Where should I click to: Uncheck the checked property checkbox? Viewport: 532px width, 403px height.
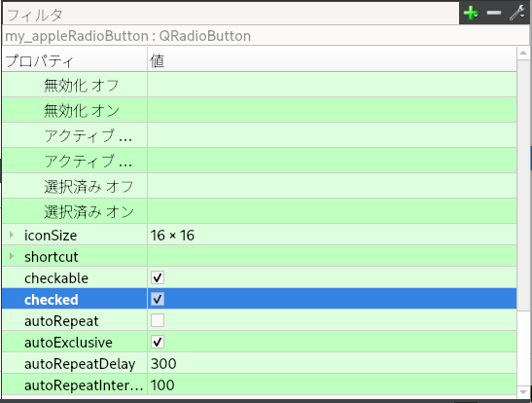pyautogui.click(x=158, y=299)
